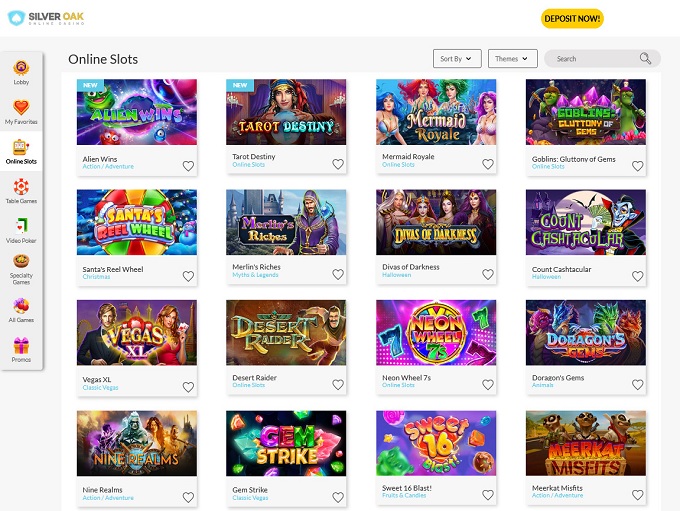Click the Action / Adventure link under Nine Realms

click(107, 497)
